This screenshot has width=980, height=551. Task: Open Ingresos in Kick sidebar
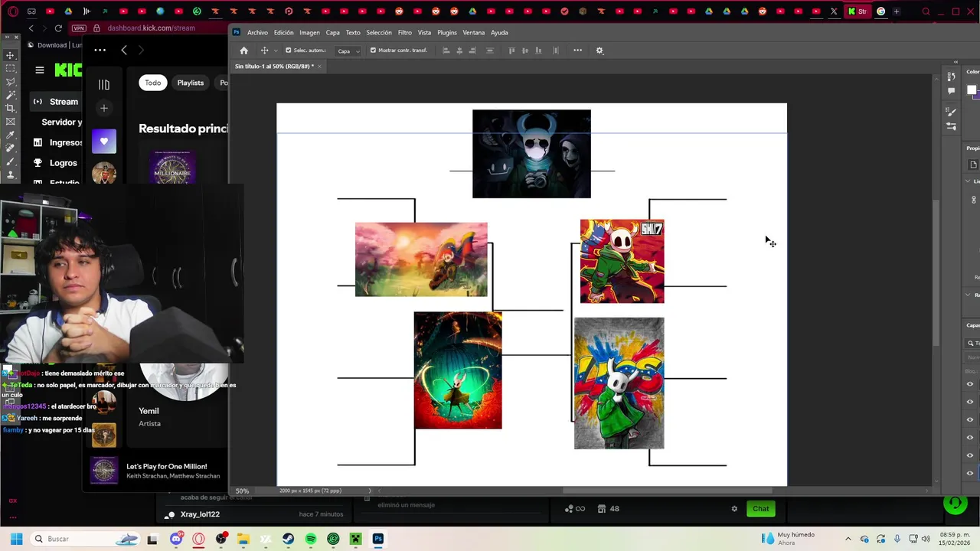pos(58,142)
